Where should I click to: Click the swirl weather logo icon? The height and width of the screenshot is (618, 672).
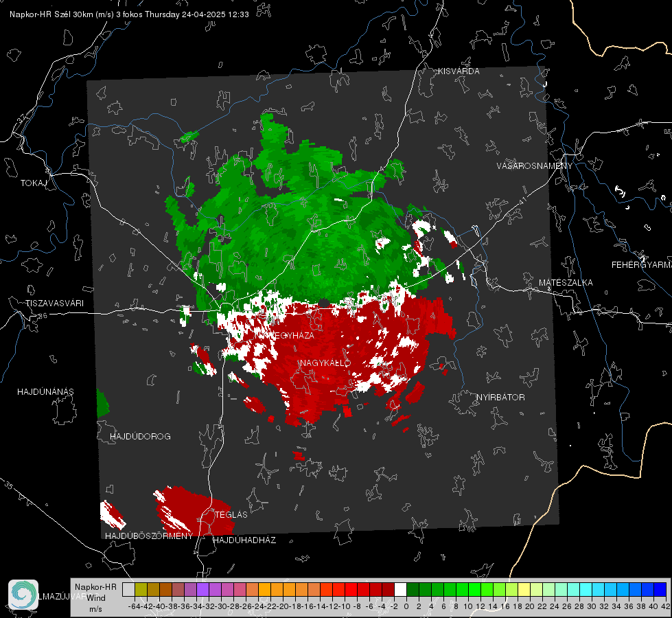tap(23, 595)
